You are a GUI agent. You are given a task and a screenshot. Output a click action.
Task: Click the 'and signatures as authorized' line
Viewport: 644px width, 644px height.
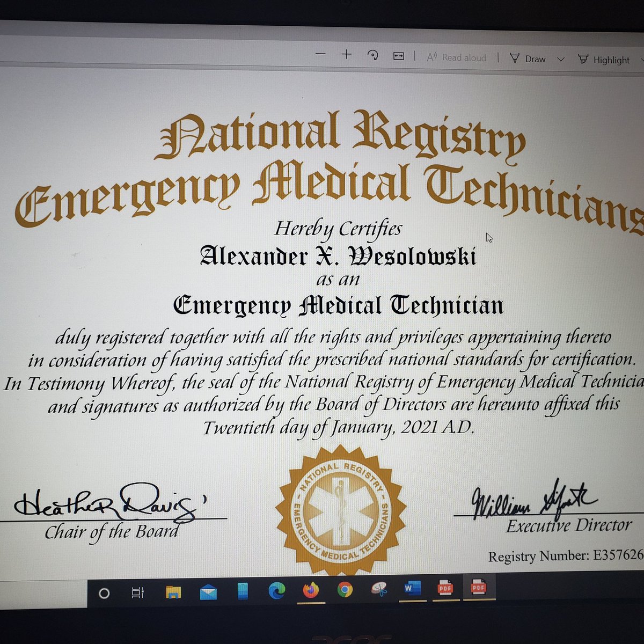coord(334,405)
